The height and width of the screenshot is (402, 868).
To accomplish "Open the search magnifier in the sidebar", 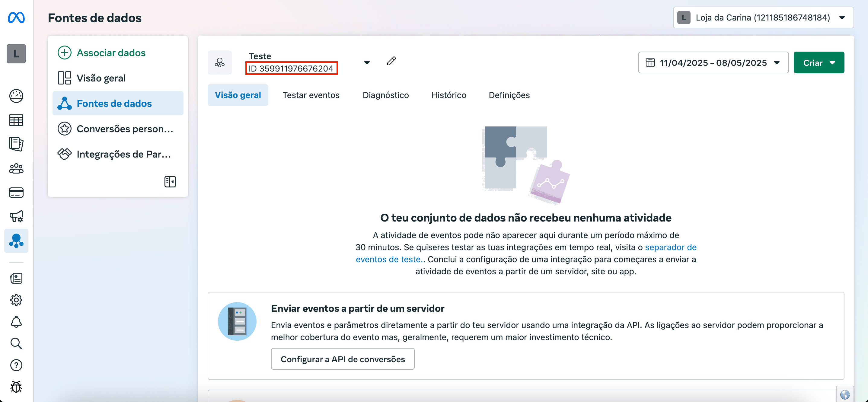I will tap(16, 343).
